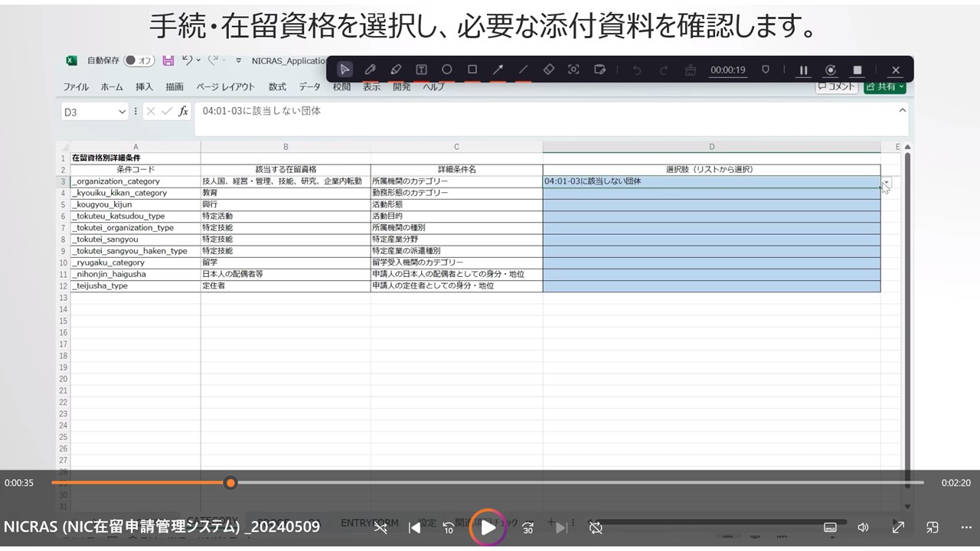The width and height of the screenshot is (980, 551).
Task: Choose the text box annotation tool
Action: tap(421, 70)
